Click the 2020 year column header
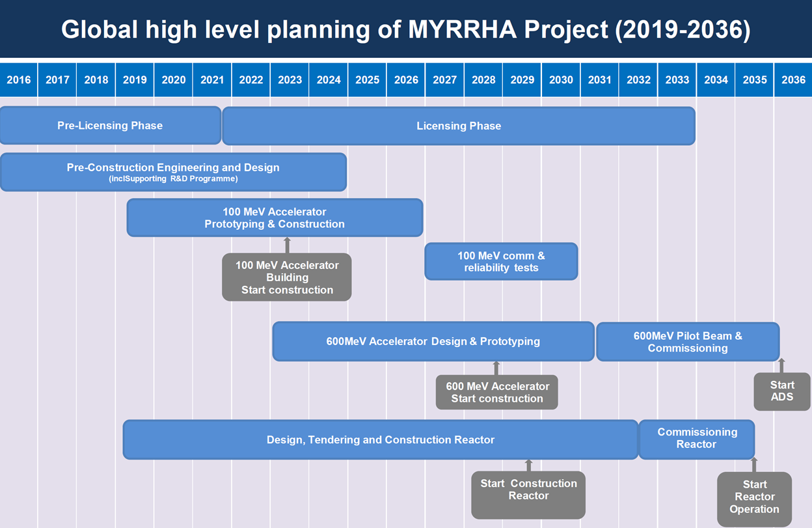 [x=174, y=79]
